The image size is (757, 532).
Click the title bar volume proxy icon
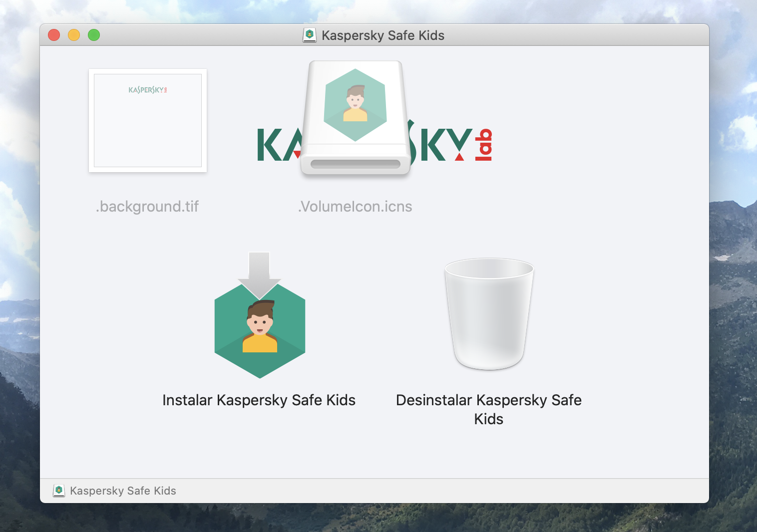click(x=310, y=35)
